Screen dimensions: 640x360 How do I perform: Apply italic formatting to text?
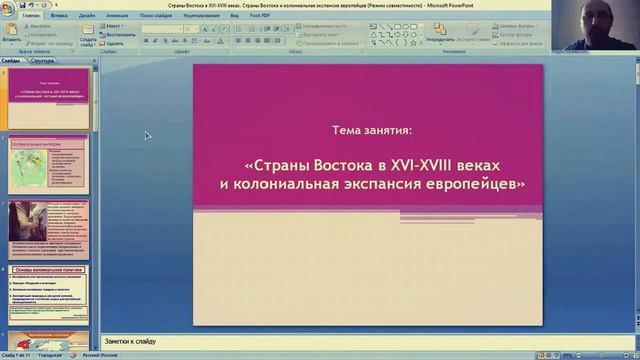coord(156,41)
